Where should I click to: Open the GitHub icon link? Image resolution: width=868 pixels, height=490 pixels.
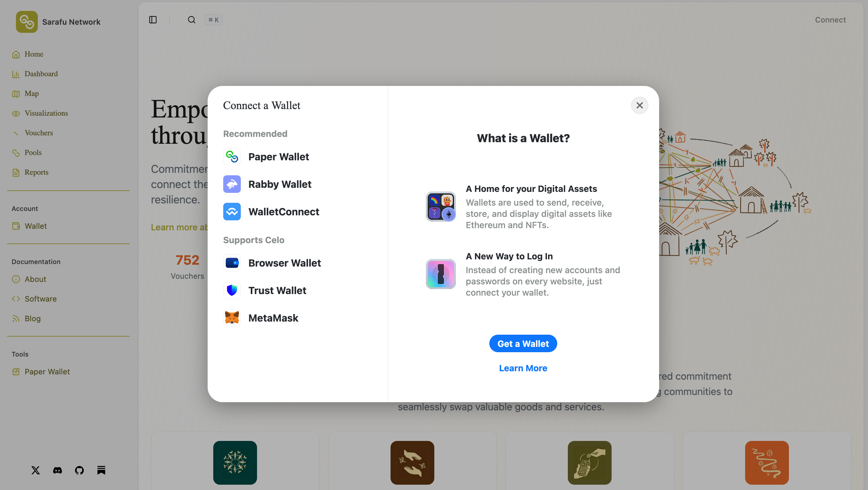pyautogui.click(x=79, y=470)
